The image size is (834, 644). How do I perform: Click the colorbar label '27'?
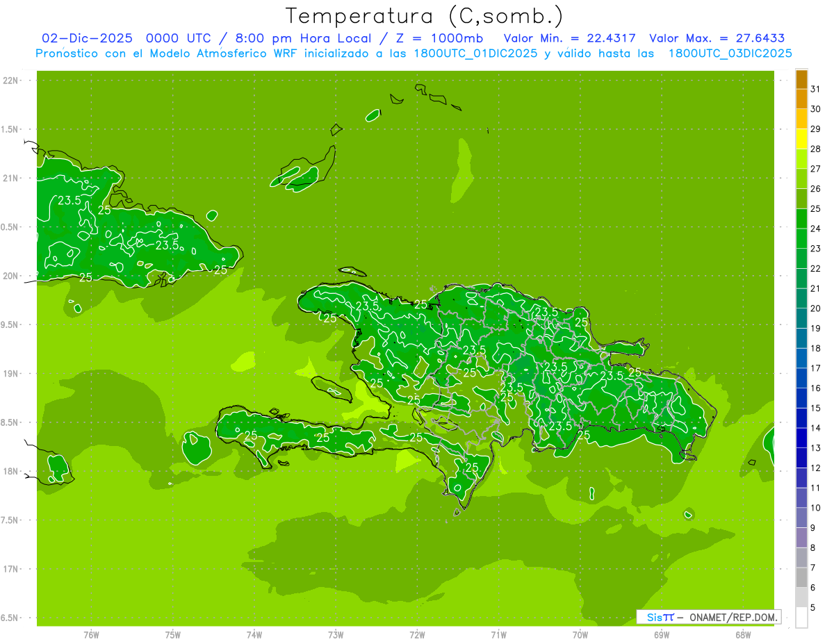click(x=815, y=169)
